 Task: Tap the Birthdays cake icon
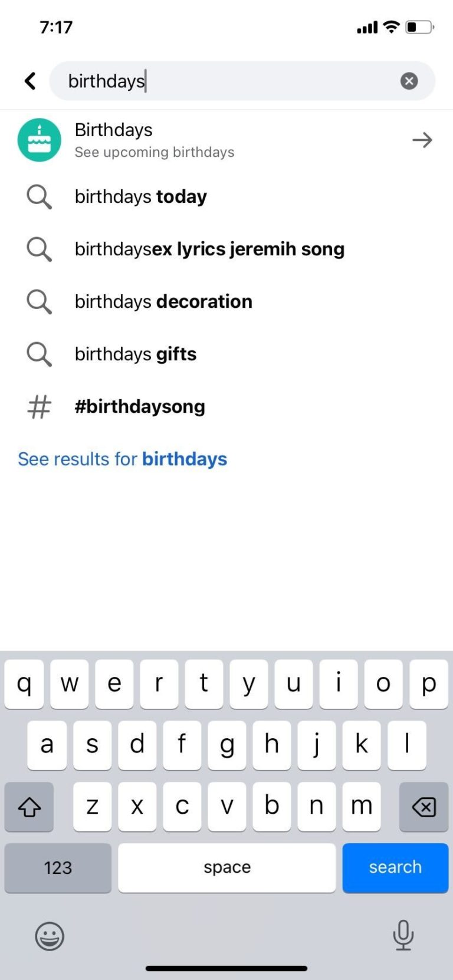click(x=39, y=140)
